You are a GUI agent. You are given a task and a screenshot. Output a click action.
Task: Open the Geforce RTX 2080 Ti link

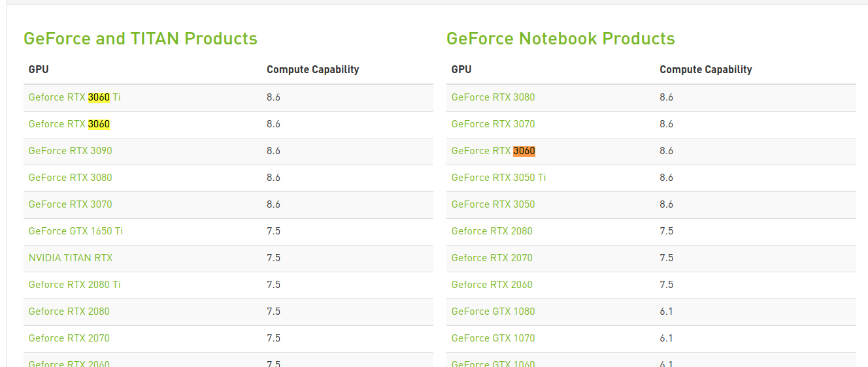pyautogui.click(x=75, y=285)
